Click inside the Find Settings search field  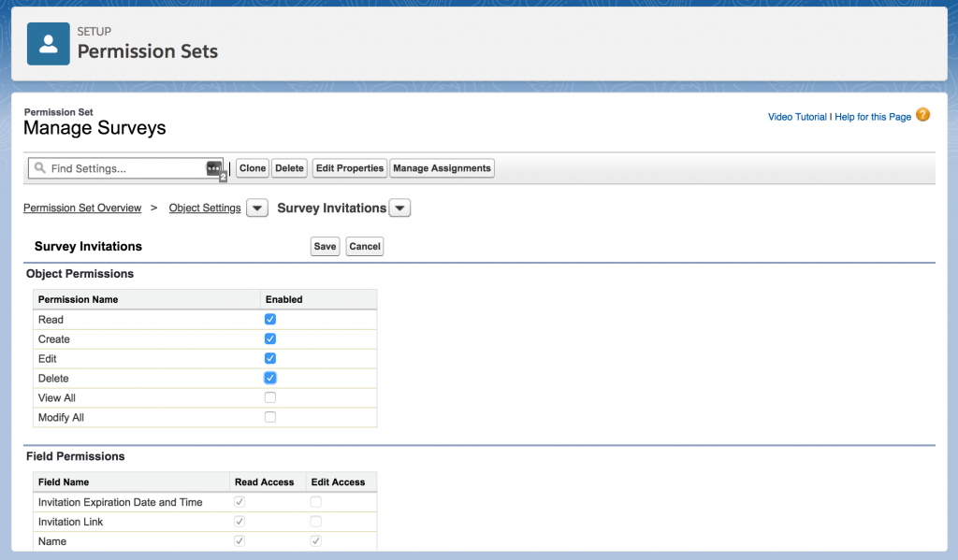coord(122,167)
